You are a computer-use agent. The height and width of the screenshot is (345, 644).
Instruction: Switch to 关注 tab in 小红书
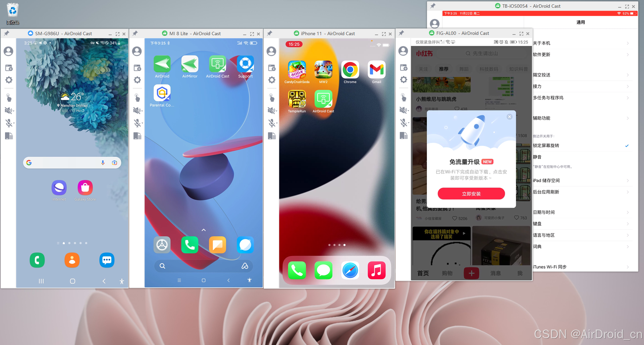(423, 69)
